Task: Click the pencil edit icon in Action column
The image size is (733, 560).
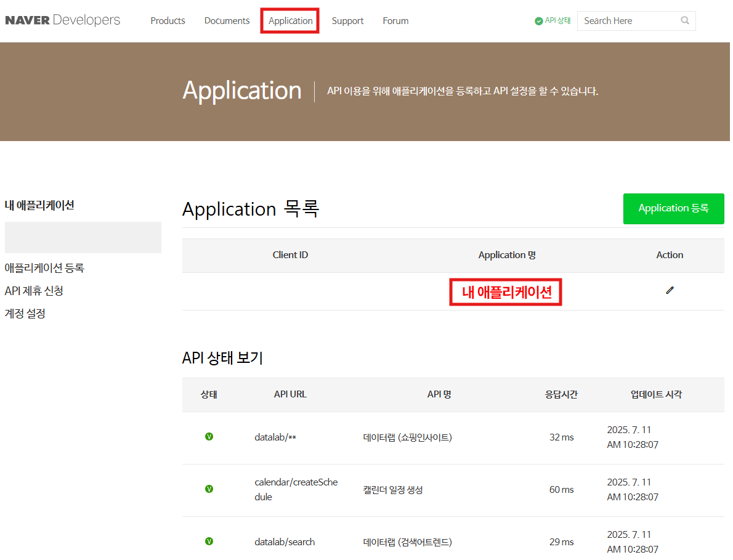Action: tap(670, 290)
